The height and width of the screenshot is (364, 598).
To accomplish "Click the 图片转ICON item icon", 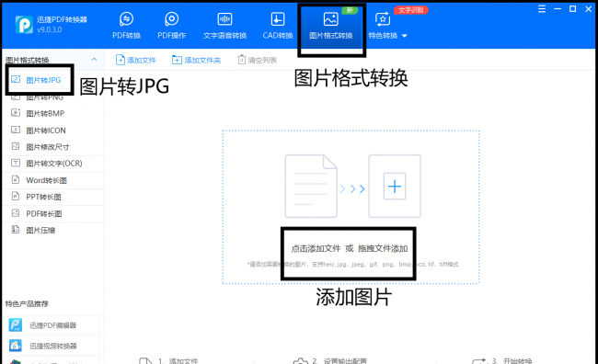I will pyautogui.click(x=16, y=130).
